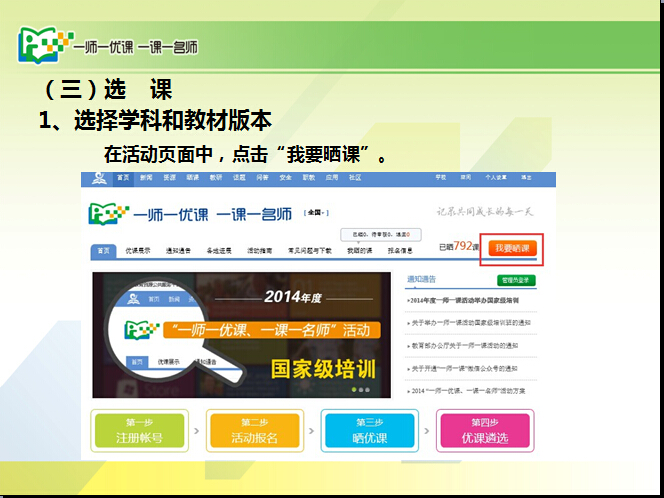The width and height of the screenshot is (664, 498).
Task: Switch to the 我晒的课 tab
Action: [x=360, y=251]
